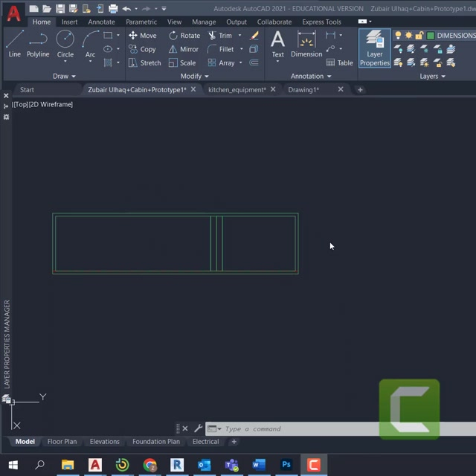The width and height of the screenshot is (476, 476).
Task: Click the Mirror tool
Action: [x=183, y=49]
